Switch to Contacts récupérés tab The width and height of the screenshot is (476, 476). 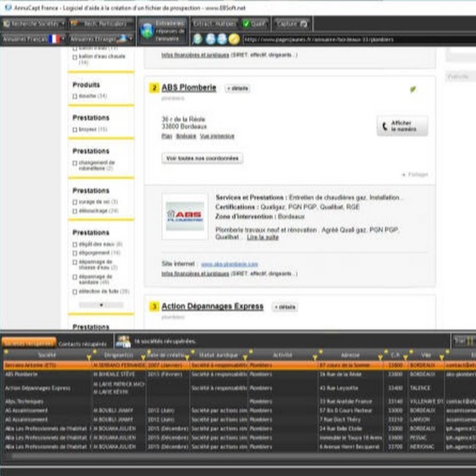coord(83,344)
